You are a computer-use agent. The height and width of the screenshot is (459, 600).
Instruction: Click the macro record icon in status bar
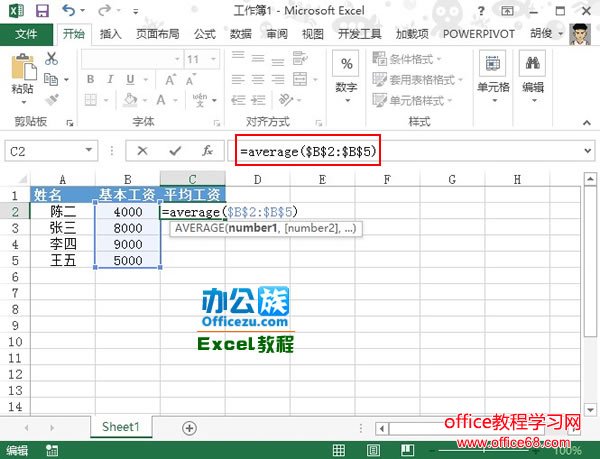(52, 450)
